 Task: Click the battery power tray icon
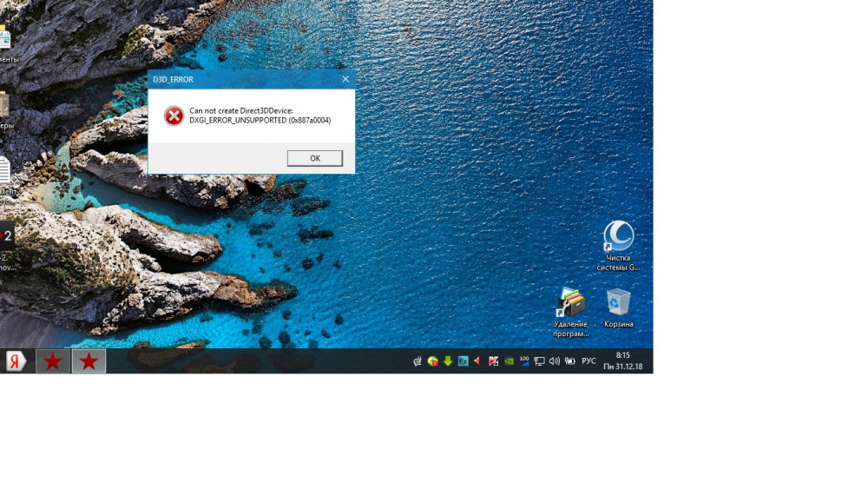point(569,361)
